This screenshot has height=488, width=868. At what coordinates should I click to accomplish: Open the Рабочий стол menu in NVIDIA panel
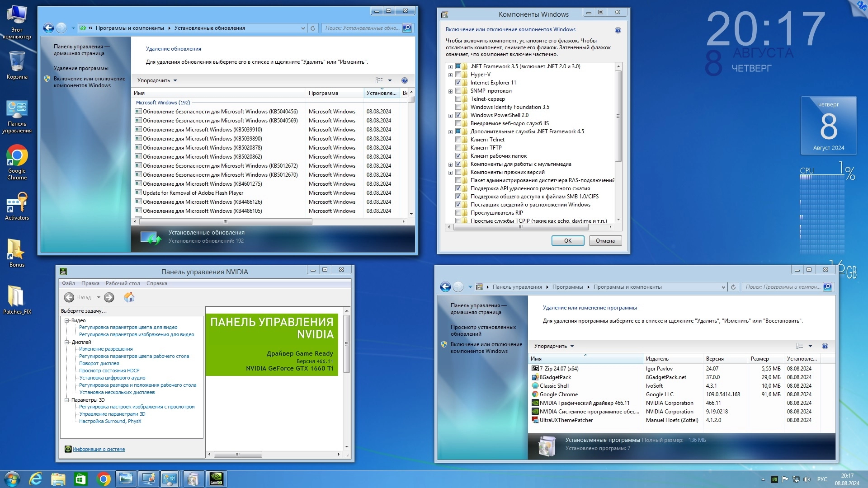pyautogui.click(x=123, y=283)
